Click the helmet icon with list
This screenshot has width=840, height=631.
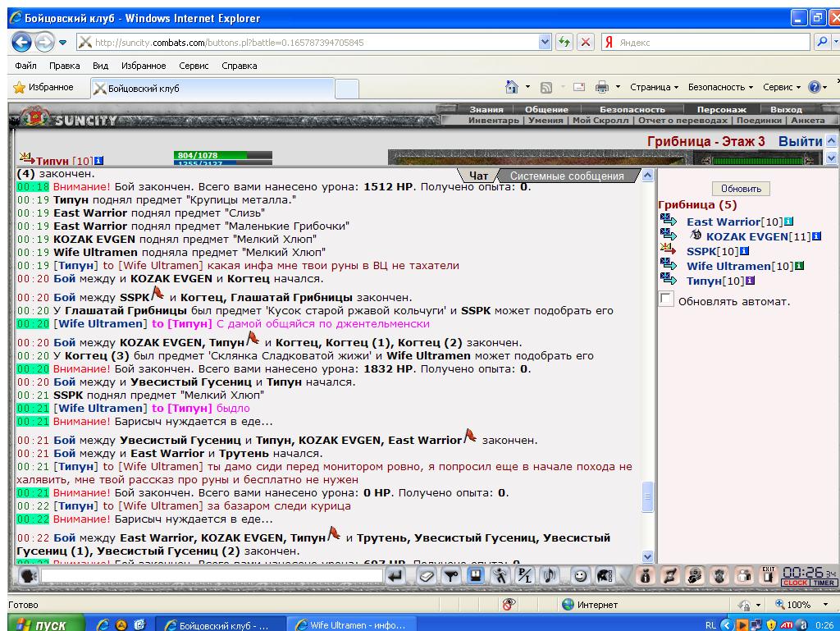605,576
